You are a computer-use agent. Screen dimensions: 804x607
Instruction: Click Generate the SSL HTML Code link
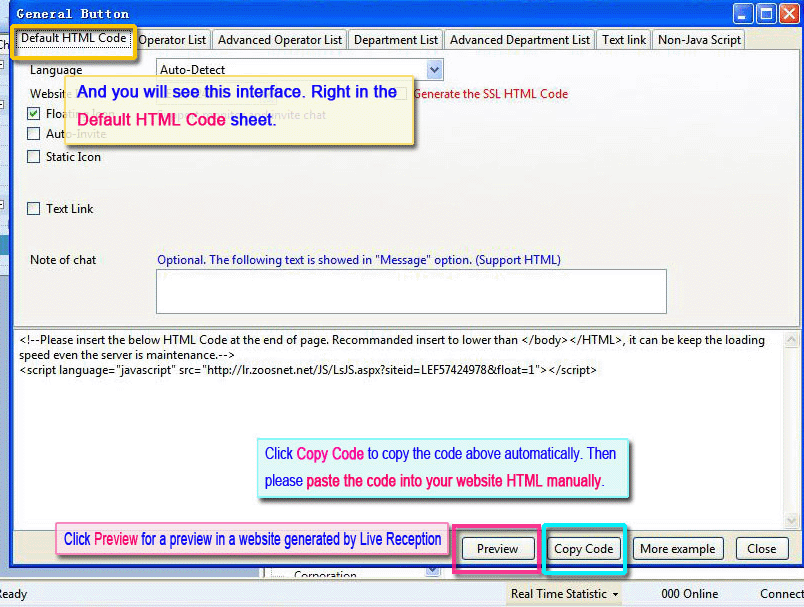point(491,94)
